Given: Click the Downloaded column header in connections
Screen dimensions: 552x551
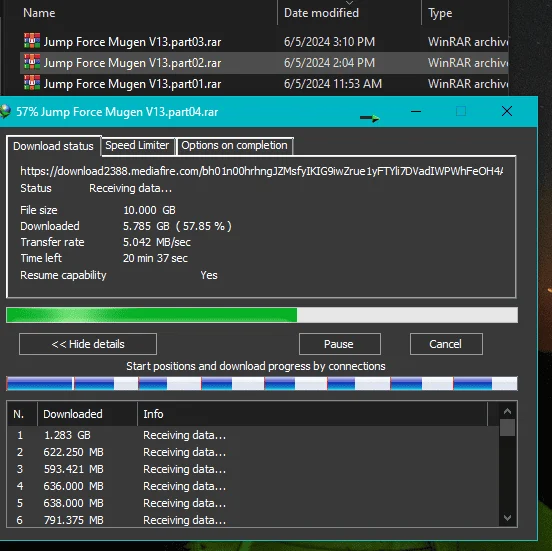Looking at the screenshot, I should 73,414.
